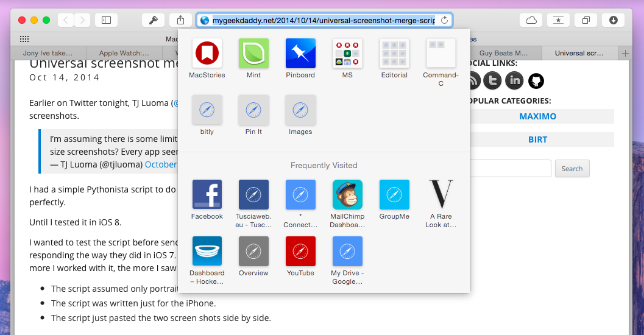Open the October tweet date link

point(161,164)
